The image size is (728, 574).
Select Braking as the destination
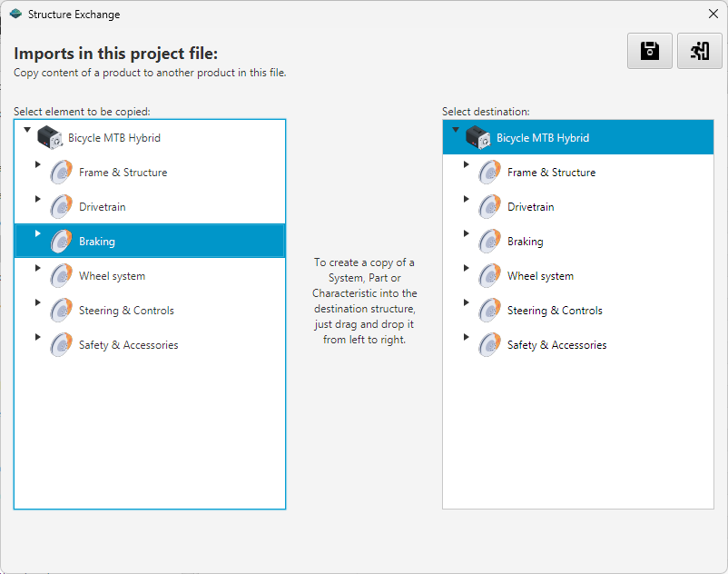(x=525, y=242)
